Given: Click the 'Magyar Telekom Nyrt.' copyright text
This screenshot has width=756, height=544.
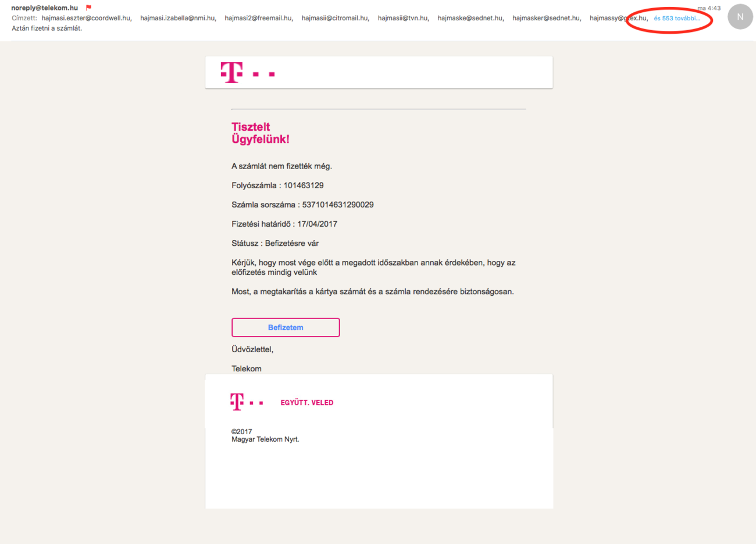Looking at the screenshot, I should click(x=265, y=439).
